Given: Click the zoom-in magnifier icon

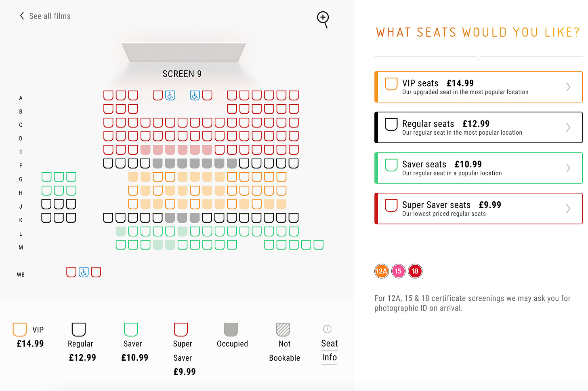Looking at the screenshot, I should 323,19.
